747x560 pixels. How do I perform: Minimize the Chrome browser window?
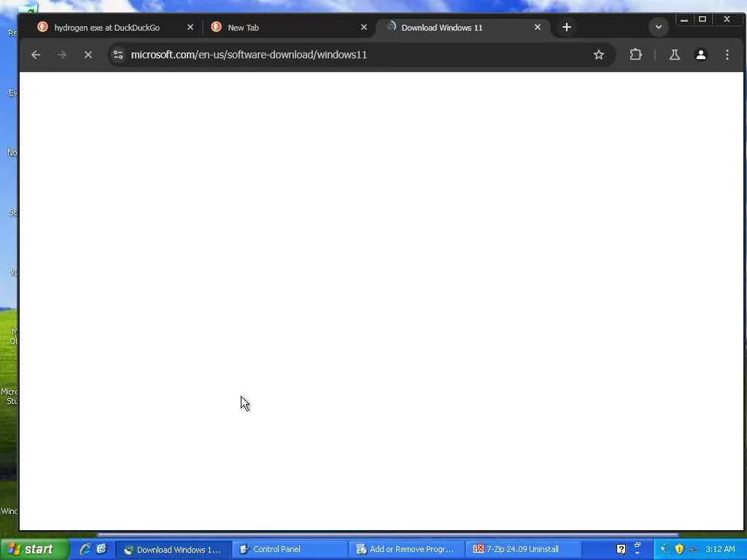pyautogui.click(x=684, y=20)
